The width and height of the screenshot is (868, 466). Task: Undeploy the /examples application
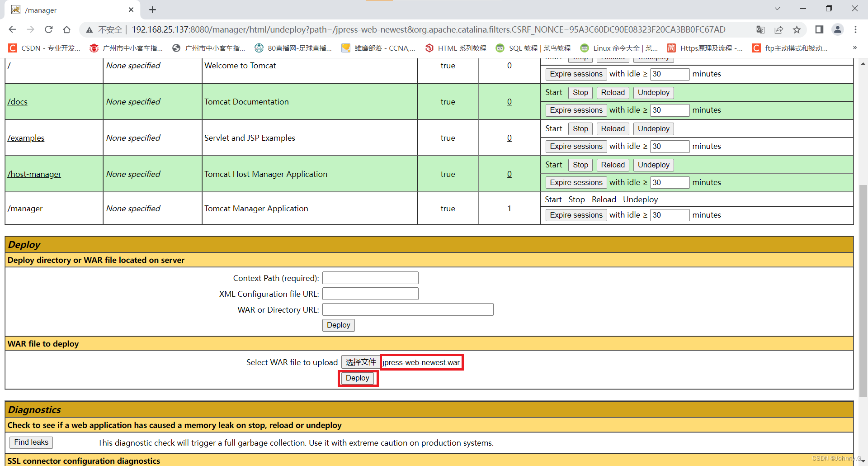pyautogui.click(x=653, y=128)
